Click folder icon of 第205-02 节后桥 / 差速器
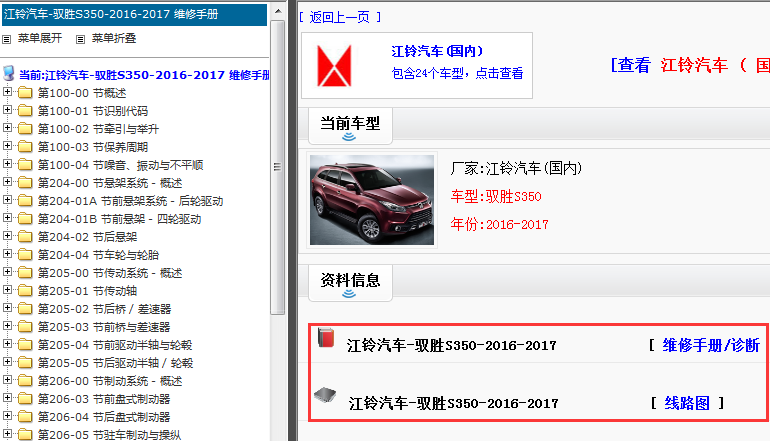 tap(25, 309)
